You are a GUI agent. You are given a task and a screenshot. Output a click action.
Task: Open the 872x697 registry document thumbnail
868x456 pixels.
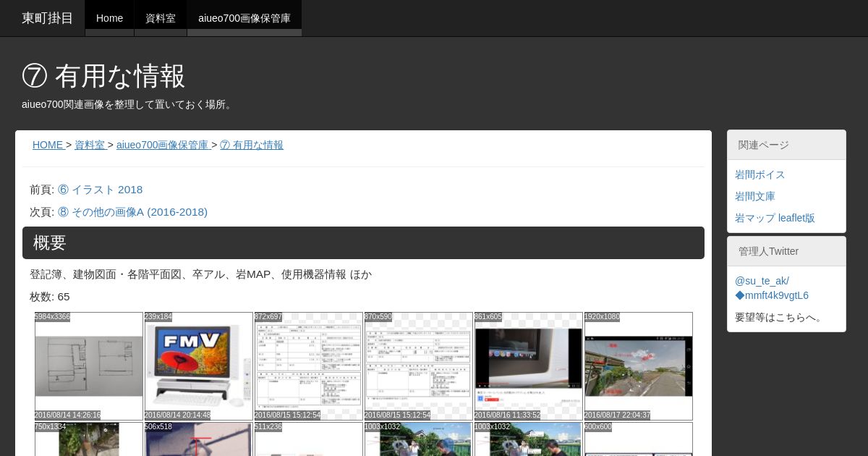coord(309,366)
